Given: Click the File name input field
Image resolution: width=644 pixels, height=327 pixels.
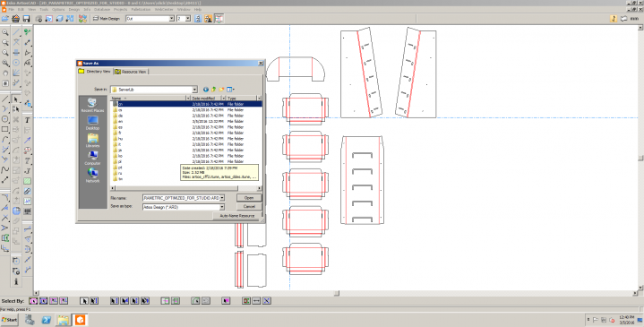Looking at the screenshot, I should [x=184, y=198].
